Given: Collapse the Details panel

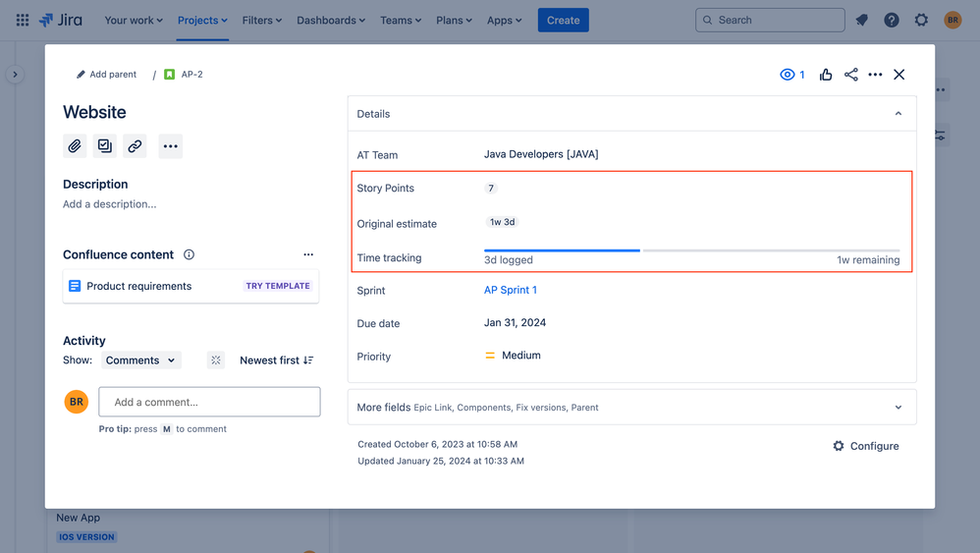Looking at the screenshot, I should (x=898, y=114).
